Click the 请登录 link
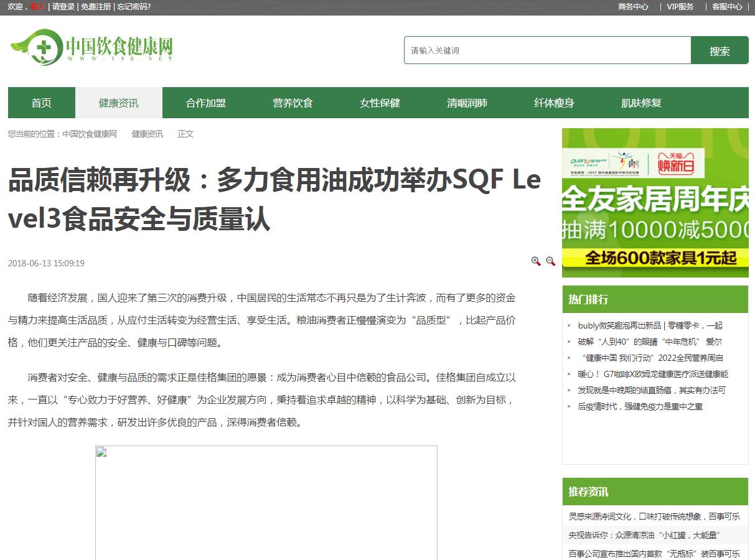This screenshot has height=560, width=755. [63, 7]
